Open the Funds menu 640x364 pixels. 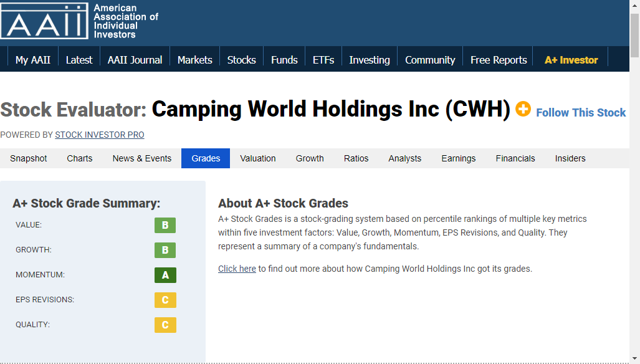pos(285,60)
